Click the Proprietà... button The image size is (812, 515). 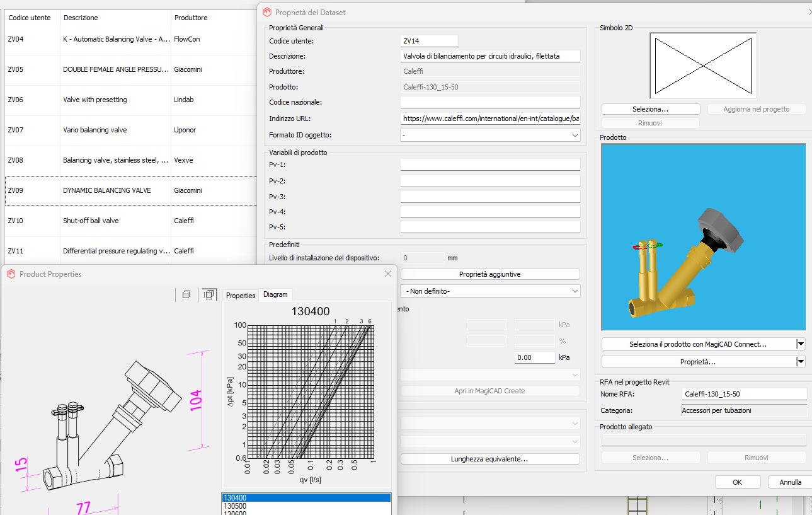[698, 362]
